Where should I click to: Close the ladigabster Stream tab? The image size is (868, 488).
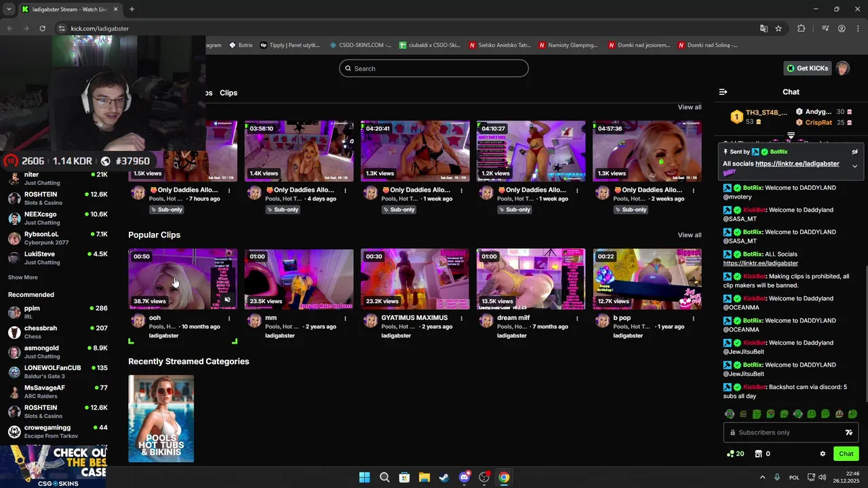coord(115,9)
